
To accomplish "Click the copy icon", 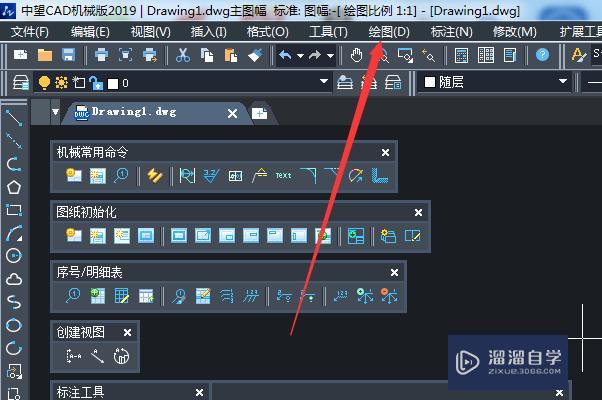I will tap(207, 55).
